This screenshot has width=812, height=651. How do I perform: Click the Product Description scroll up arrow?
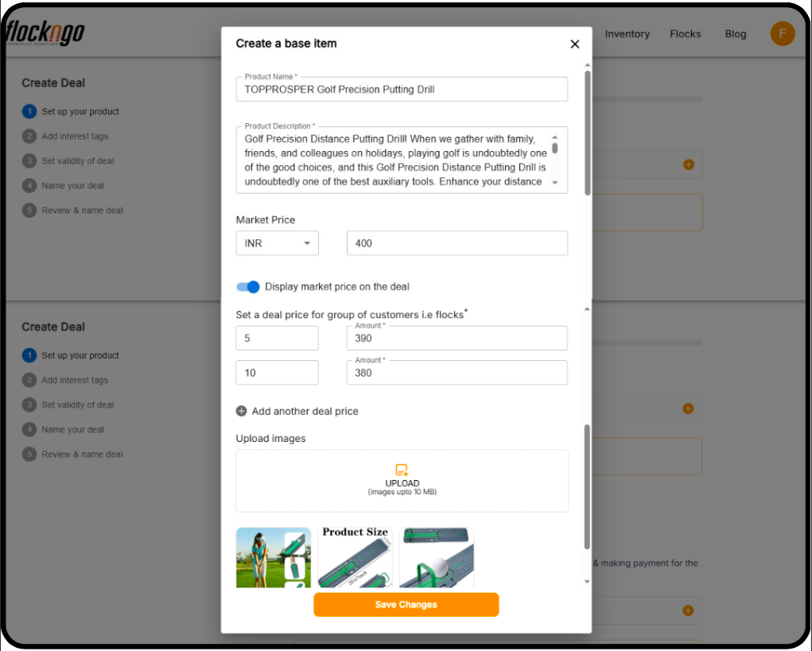(x=554, y=138)
